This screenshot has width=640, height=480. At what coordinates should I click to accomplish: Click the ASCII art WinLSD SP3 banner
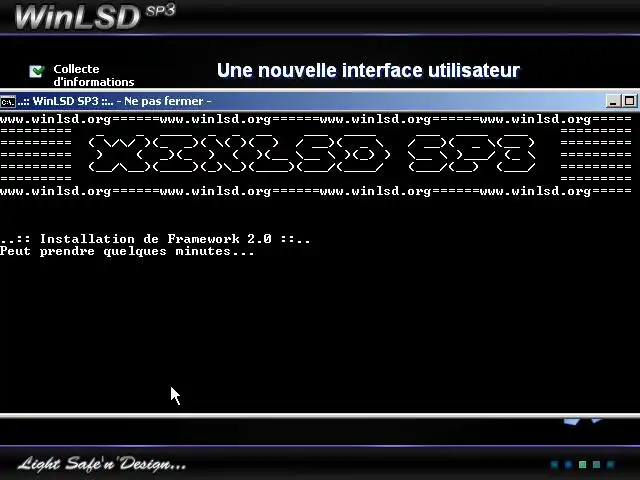click(312, 153)
